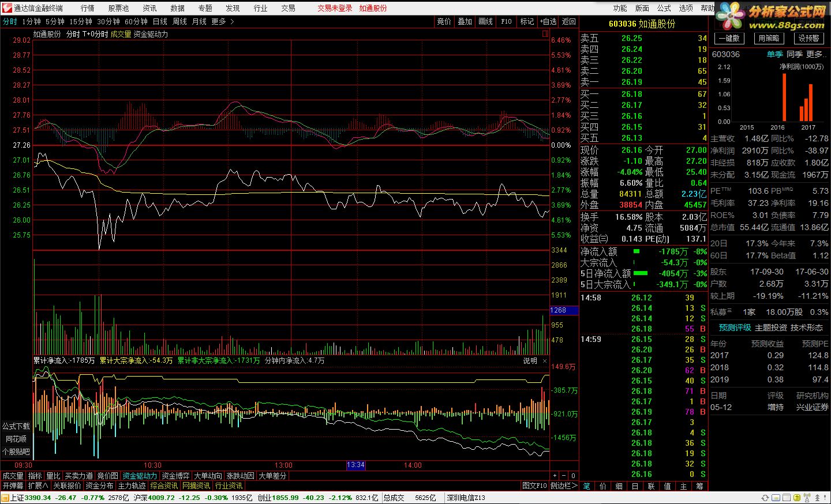Expand the 侧边栏 sidebar toggle

[x=564, y=486]
